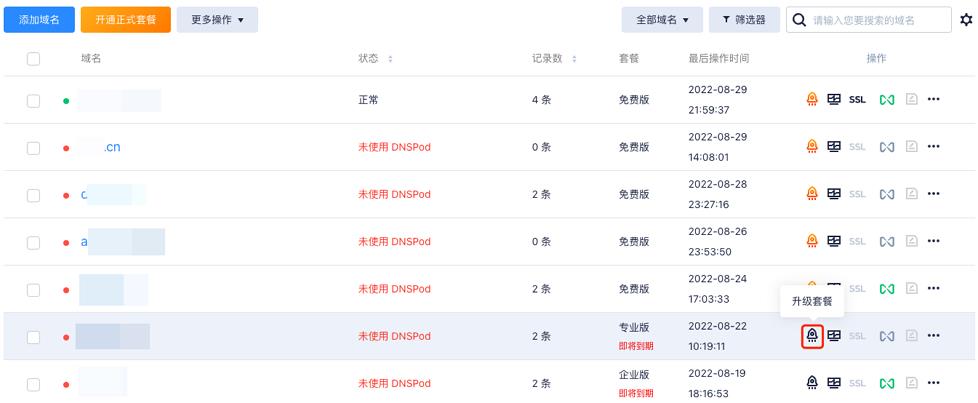Open the settings gear icon beside search
The height and width of the screenshot is (403, 978).
tap(966, 20)
